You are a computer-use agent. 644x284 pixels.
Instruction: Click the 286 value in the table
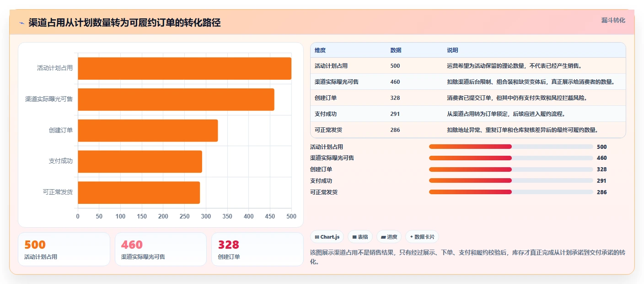[395, 130]
